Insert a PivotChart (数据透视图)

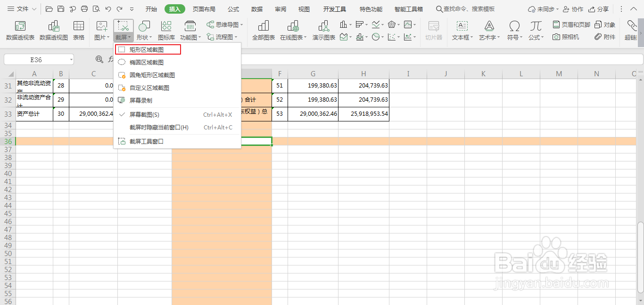coord(54,30)
